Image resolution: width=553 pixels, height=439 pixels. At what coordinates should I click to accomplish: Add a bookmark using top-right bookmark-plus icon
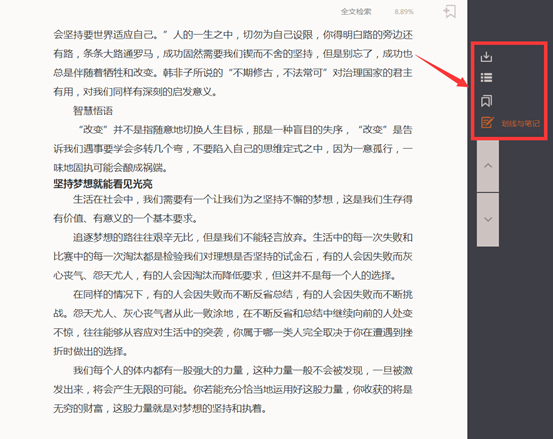pos(450,11)
